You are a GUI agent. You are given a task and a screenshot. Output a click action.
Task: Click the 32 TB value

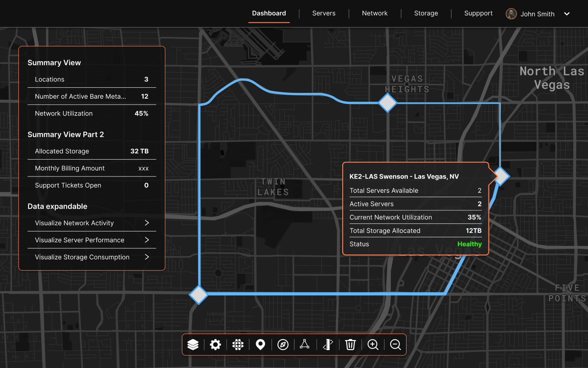point(139,151)
